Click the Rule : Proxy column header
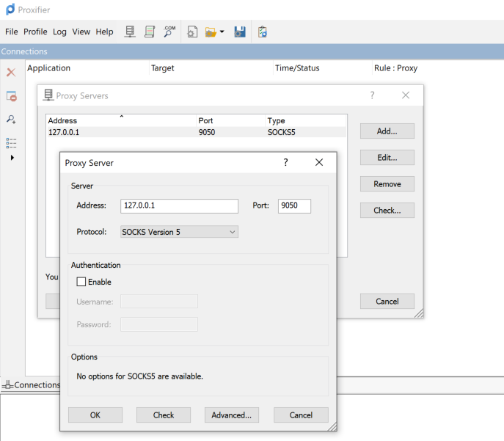504x441 pixels. [x=395, y=68]
